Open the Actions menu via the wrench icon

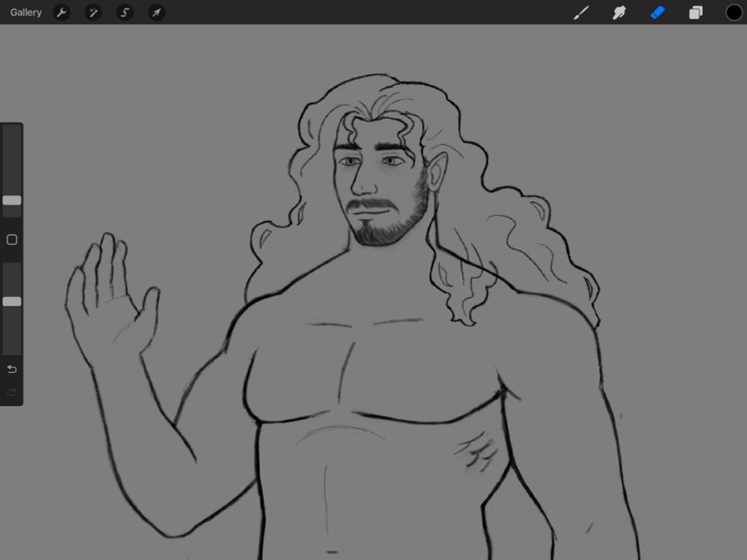point(62,12)
